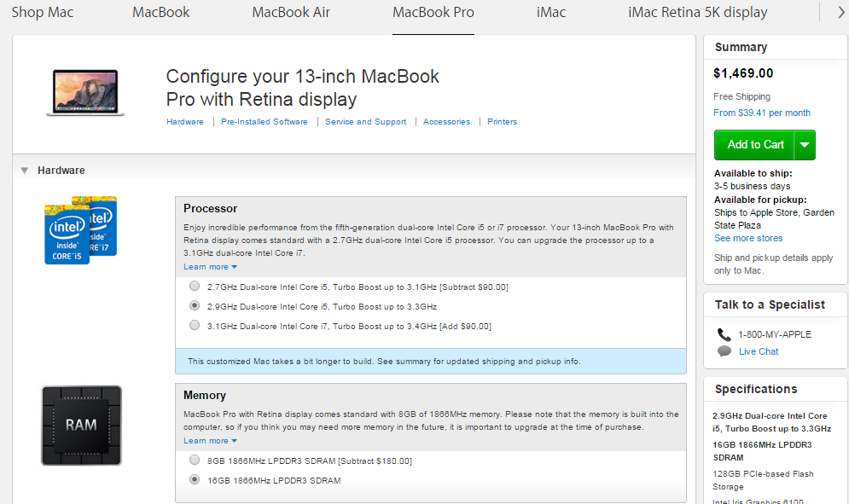849x504 pixels.
Task: Click the Memory section heading
Action: click(205, 395)
